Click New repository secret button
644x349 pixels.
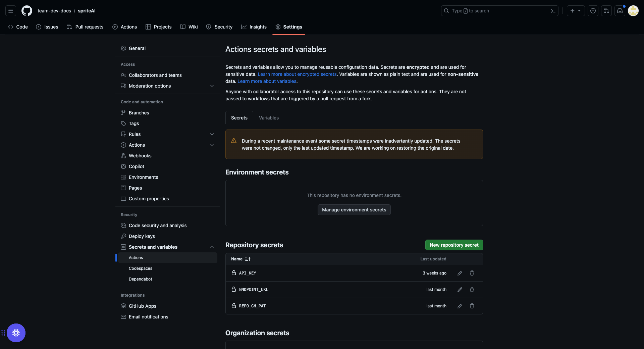click(454, 245)
